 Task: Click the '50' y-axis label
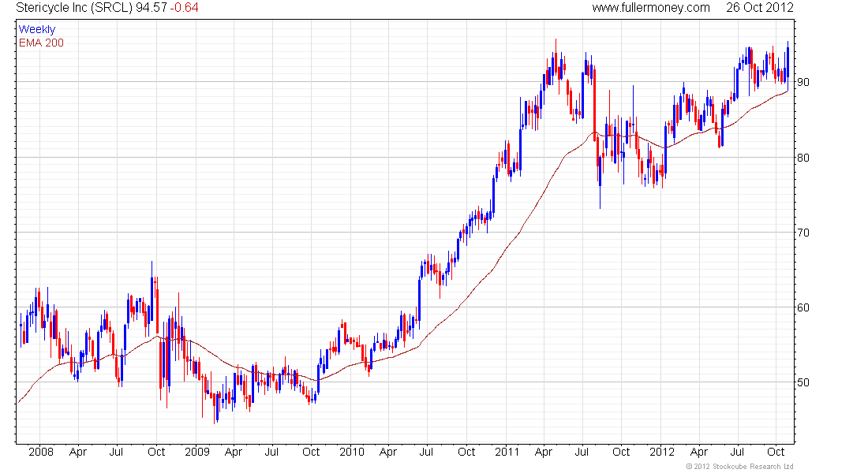click(803, 382)
